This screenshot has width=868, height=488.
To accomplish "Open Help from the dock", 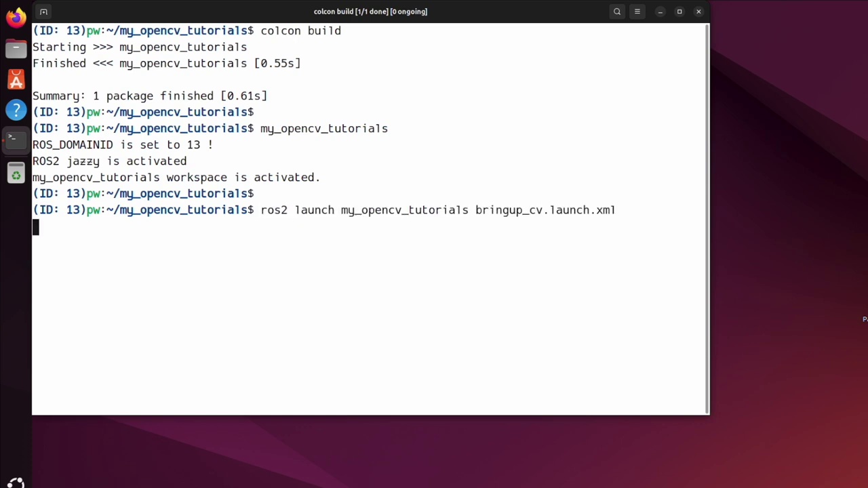I will [16, 110].
